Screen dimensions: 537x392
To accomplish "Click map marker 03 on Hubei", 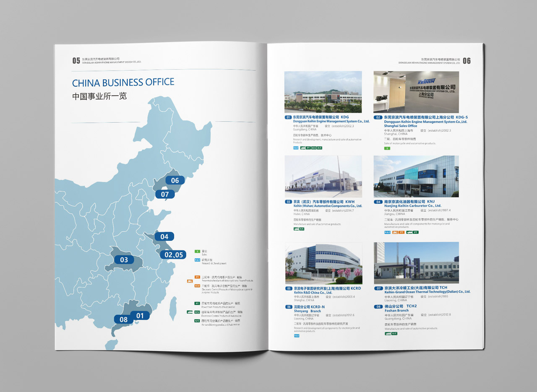I will click(124, 260).
